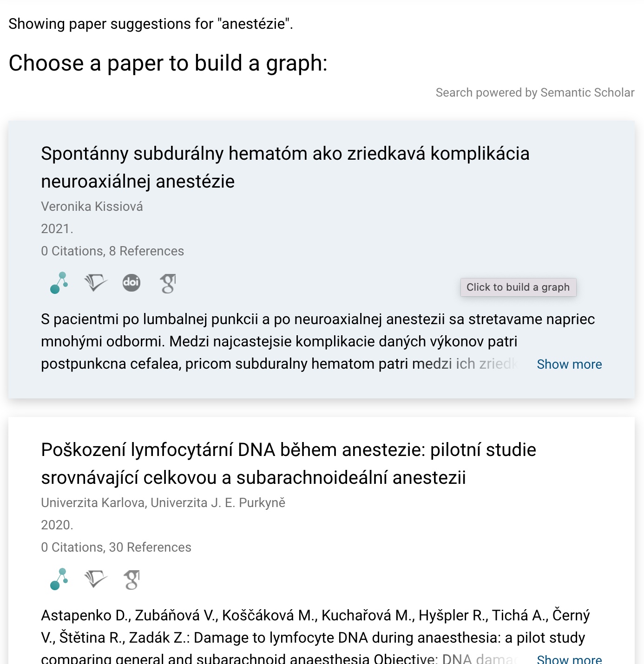Screen dimensions: 644x664
Task: Open Semantic Scholar icon for lymfocytární DNA paper
Action: pyautogui.click(x=95, y=579)
